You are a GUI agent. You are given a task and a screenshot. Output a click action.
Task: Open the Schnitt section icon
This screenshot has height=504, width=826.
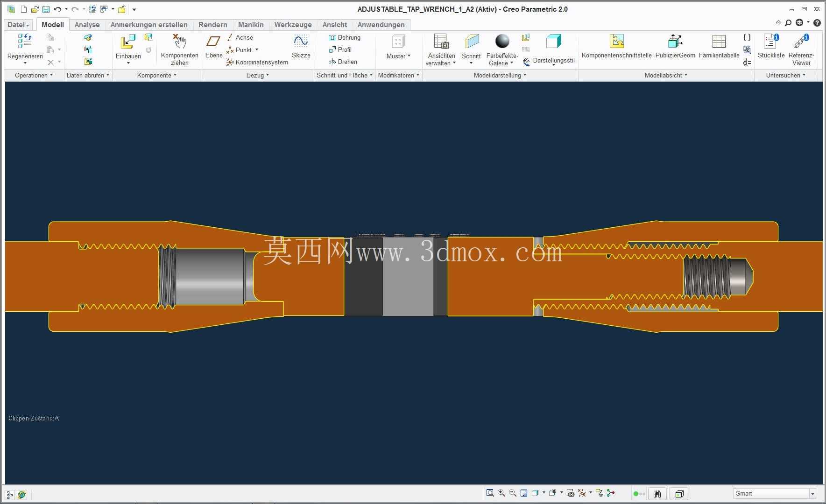click(x=471, y=41)
